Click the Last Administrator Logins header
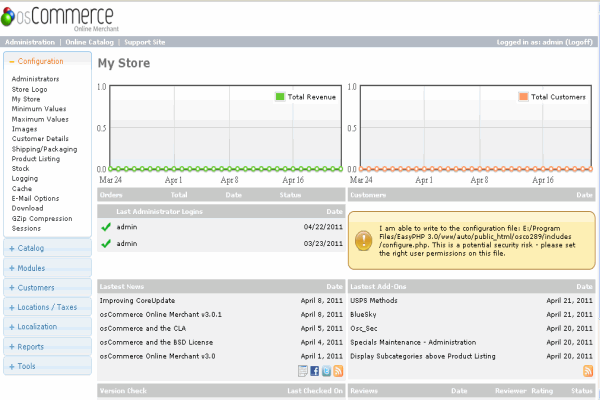 pyautogui.click(x=221, y=211)
